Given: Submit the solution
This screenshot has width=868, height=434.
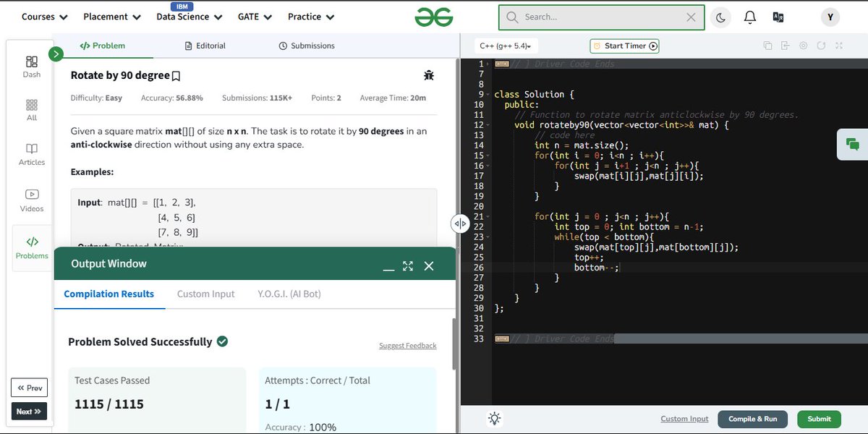Looking at the screenshot, I should coord(819,419).
